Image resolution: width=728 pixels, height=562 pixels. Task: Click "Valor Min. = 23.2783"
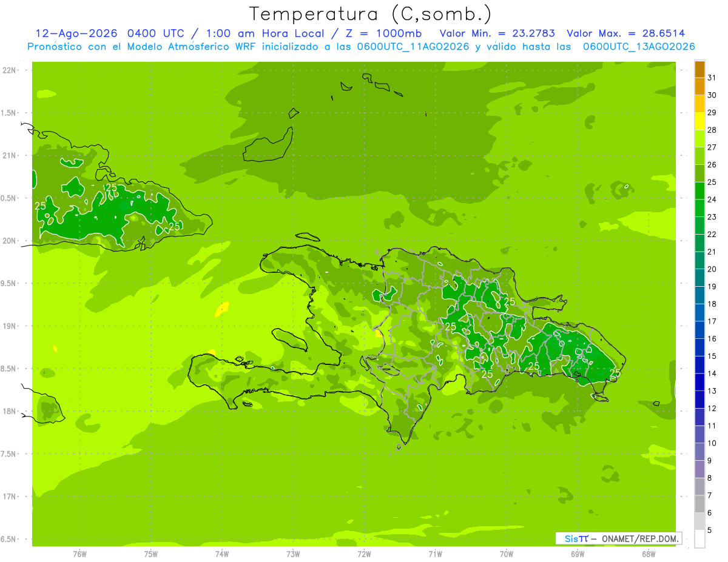[497, 33]
